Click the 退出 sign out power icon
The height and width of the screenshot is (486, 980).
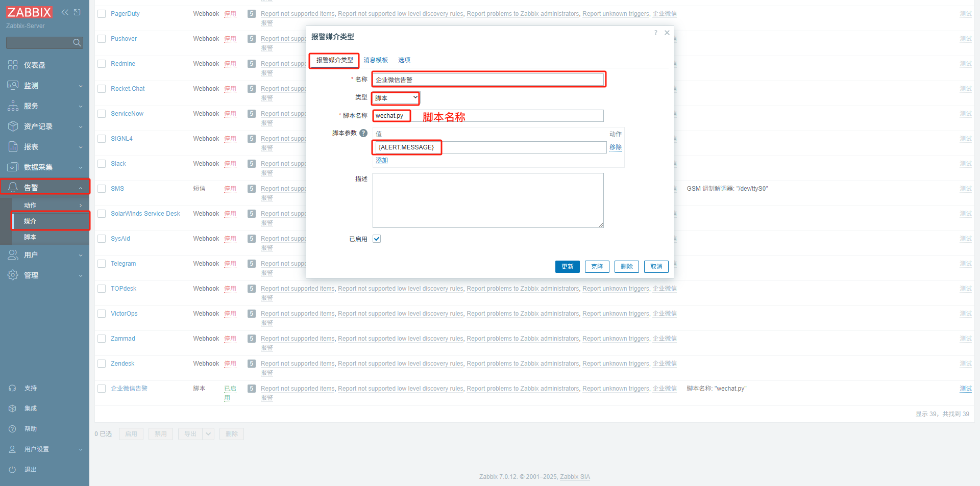pyautogui.click(x=12, y=470)
